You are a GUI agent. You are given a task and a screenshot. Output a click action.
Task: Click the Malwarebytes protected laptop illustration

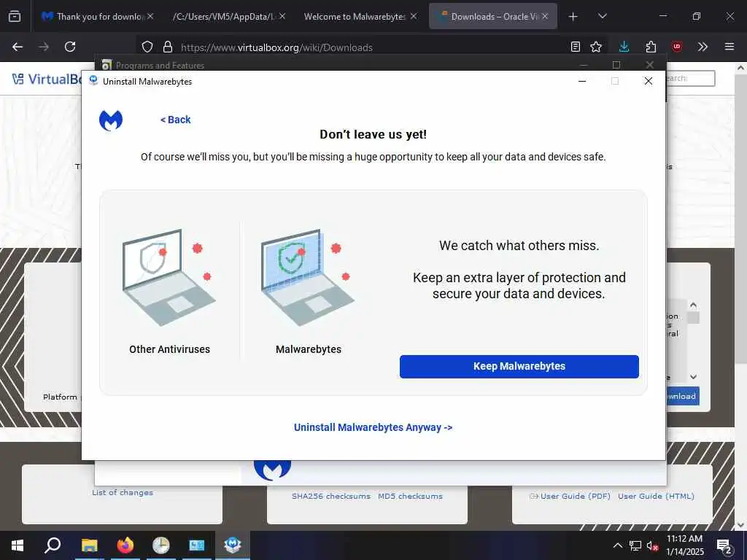click(308, 277)
